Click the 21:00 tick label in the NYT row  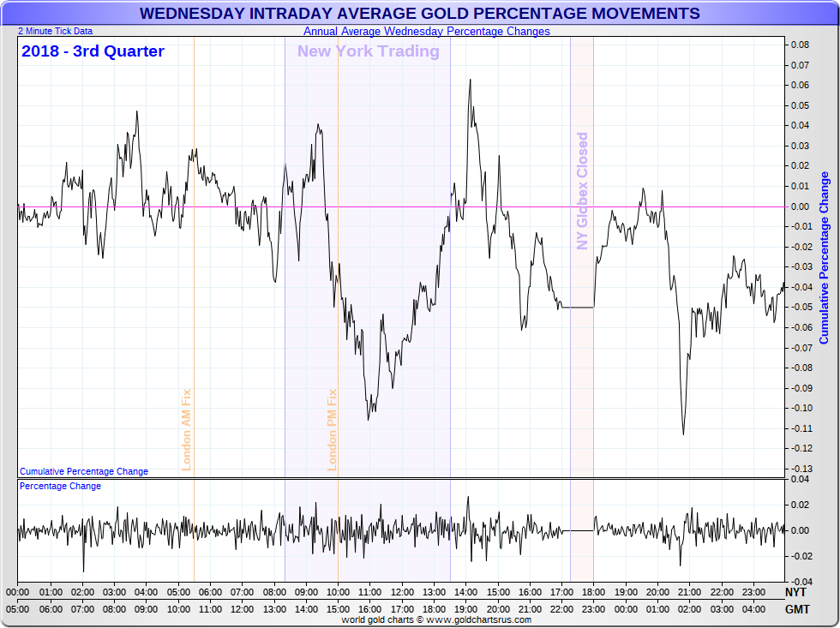coord(689,592)
